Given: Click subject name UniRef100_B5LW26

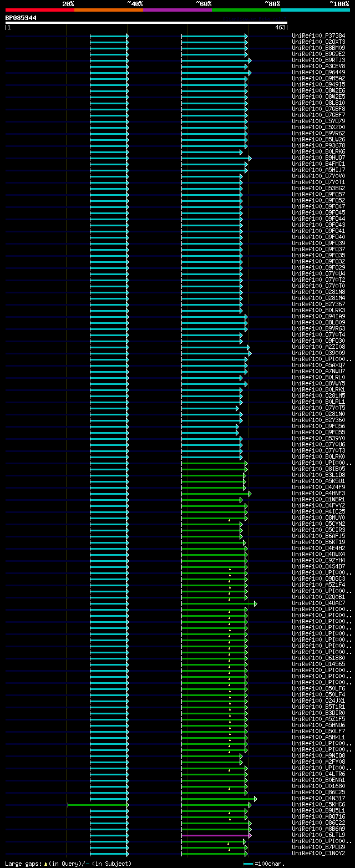Looking at the screenshot, I should click(x=318, y=140).
